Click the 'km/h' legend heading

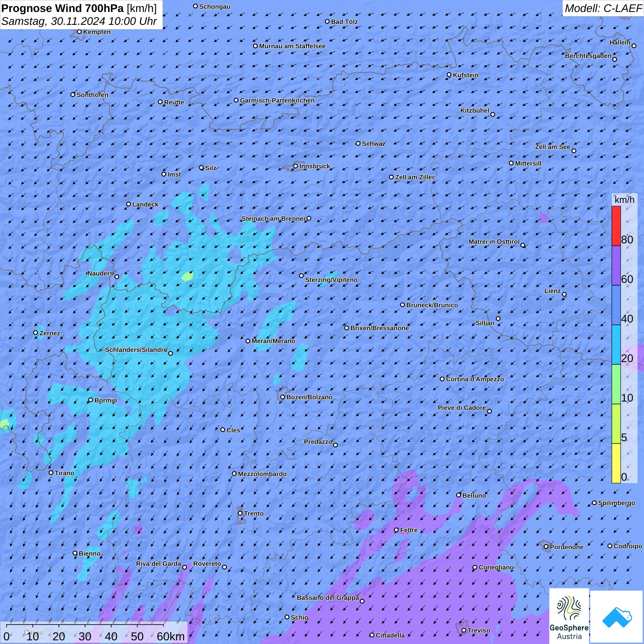(x=624, y=200)
